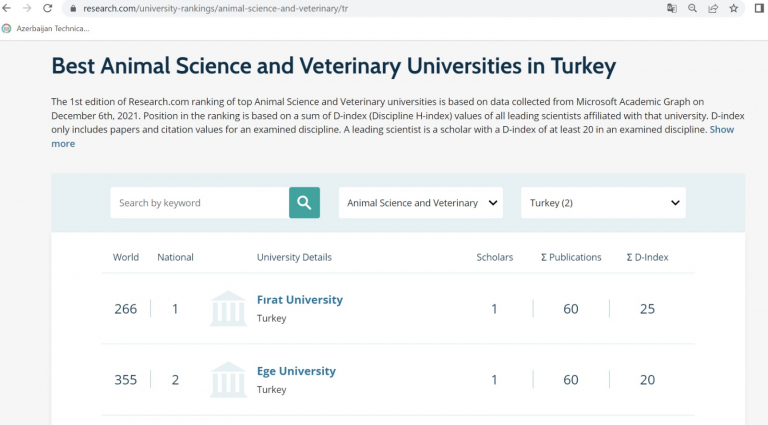Open the Turkey (2) country dropdown
Viewport: 768px width, 425px height.
[603, 203]
